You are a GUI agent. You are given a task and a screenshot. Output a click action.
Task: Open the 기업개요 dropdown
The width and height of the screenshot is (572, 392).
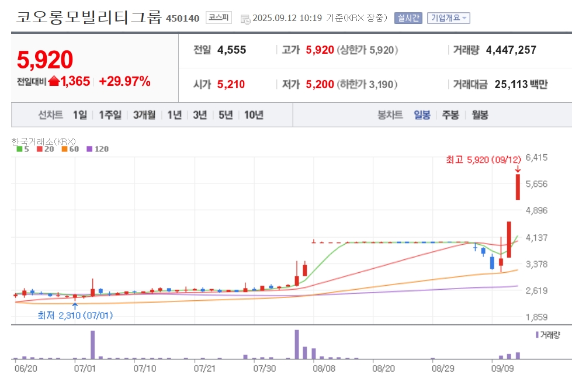tap(448, 18)
